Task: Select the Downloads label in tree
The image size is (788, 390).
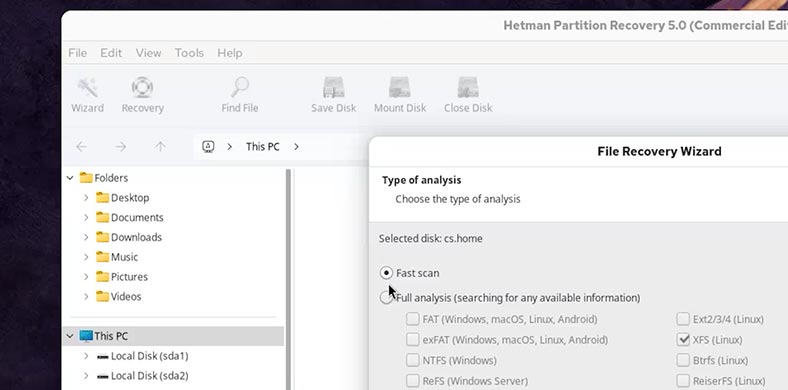Action: click(136, 237)
